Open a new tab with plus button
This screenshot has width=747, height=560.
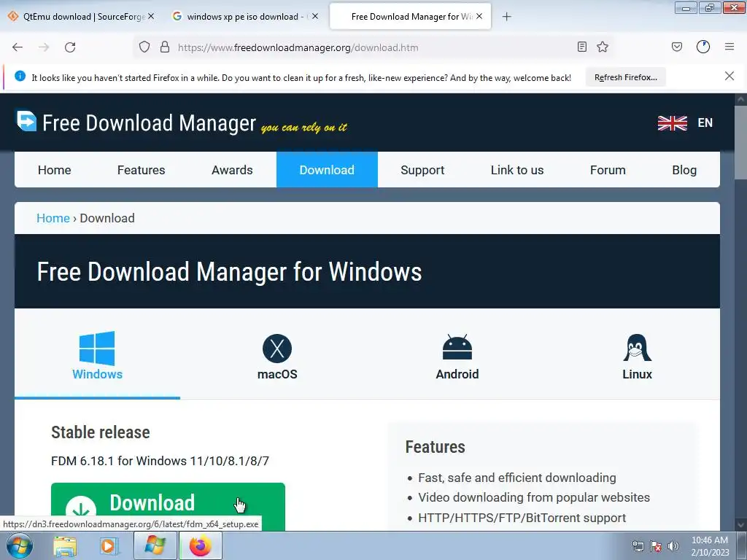tap(507, 17)
